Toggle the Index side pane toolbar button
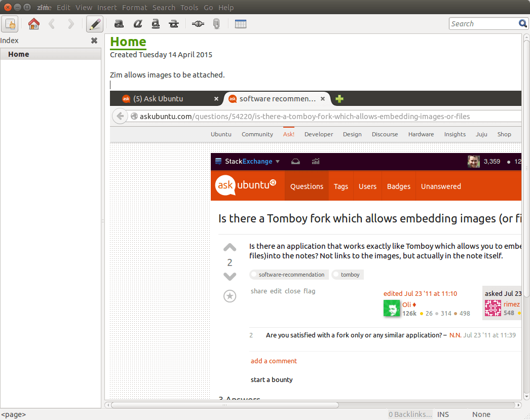The width and height of the screenshot is (530, 420). tap(10, 24)
